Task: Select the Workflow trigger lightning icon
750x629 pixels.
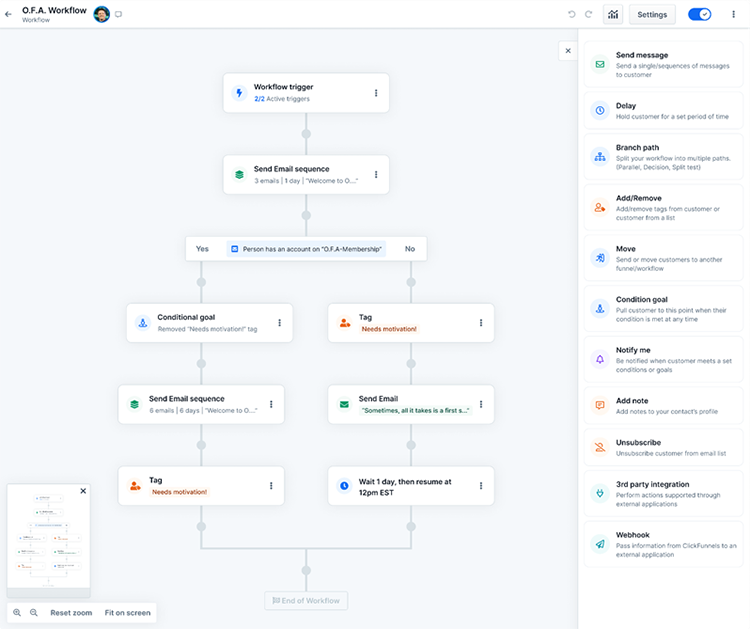Action: (x=239, y=93)
